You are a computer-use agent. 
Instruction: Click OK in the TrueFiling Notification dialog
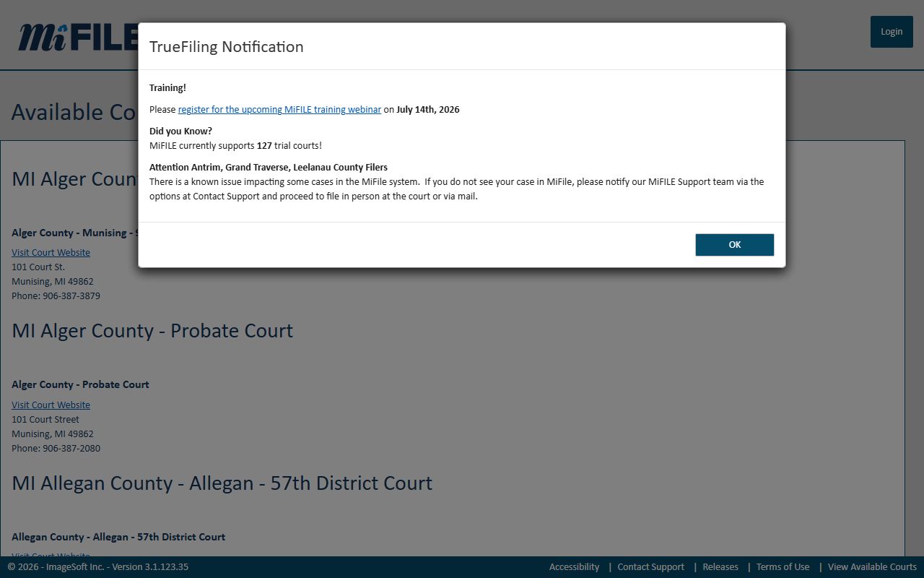tap(734, 245)
